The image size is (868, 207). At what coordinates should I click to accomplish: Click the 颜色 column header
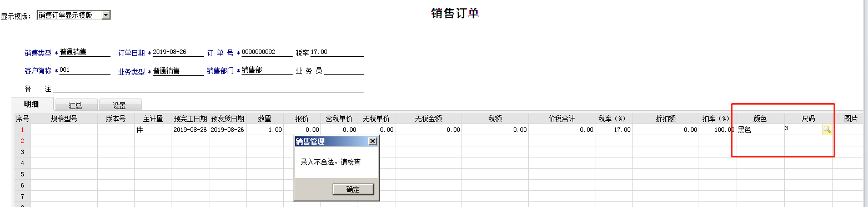[x=760, y=119]
